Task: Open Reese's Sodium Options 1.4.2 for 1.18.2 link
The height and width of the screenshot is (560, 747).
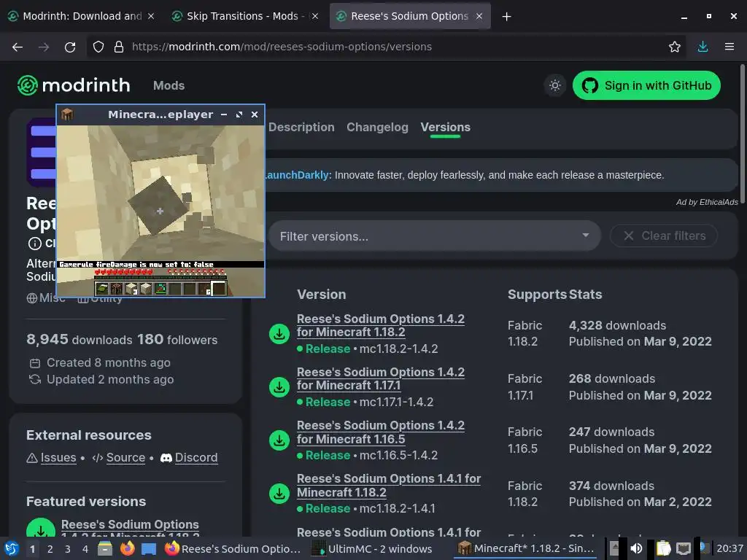Action: (x=380, y=326)
